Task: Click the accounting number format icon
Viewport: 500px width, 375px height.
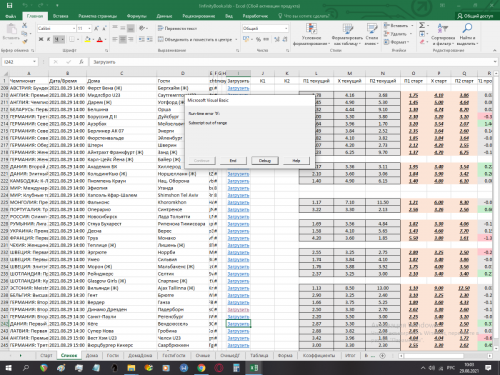Action: (246, 39)
